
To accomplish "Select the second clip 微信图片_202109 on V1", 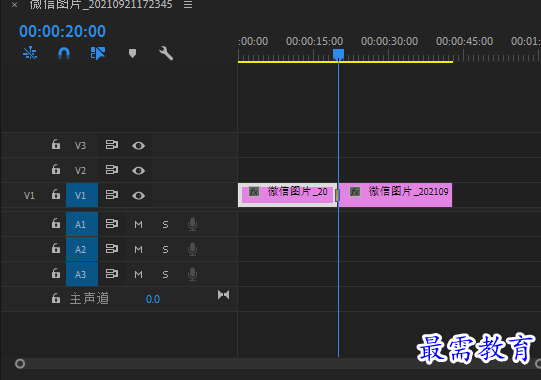I will coord(395,195).
